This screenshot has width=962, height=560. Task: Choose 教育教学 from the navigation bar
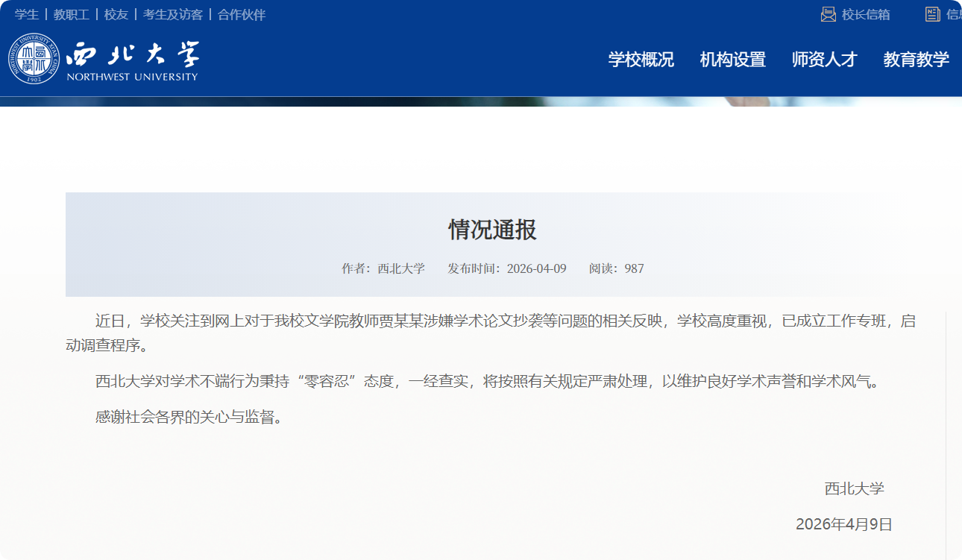tap(917, 60)
